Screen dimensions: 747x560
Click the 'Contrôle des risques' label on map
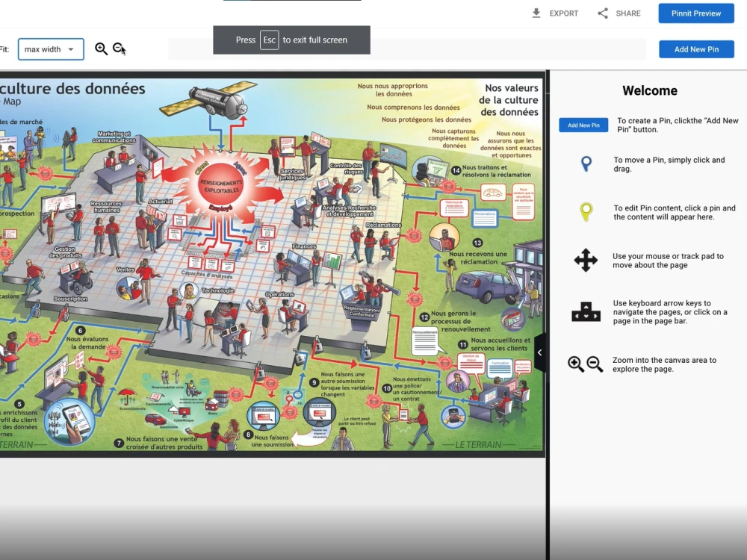coord(347,169)
